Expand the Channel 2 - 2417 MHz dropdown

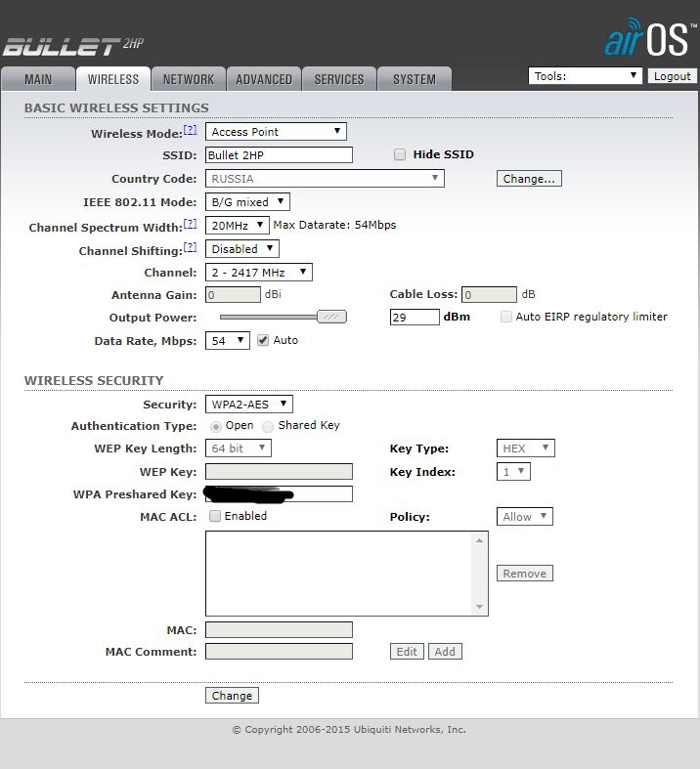click(258, 273)
